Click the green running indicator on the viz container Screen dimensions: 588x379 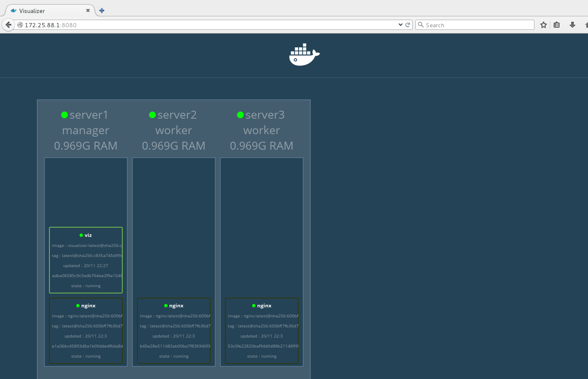coord(80,235)
